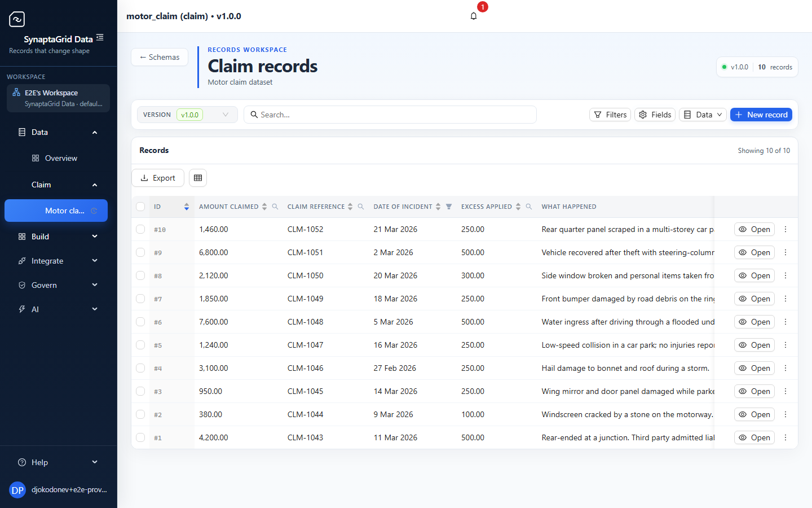This screenshot has height=508, width=812.
Task: Open the Version v1.0.0 dropdown
Action: [187, 115]
